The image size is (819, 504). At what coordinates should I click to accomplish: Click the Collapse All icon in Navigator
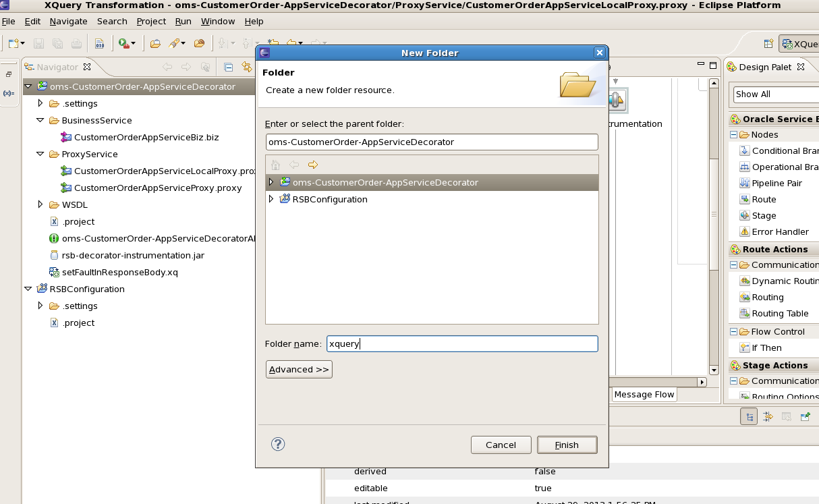tap(229, 67)
